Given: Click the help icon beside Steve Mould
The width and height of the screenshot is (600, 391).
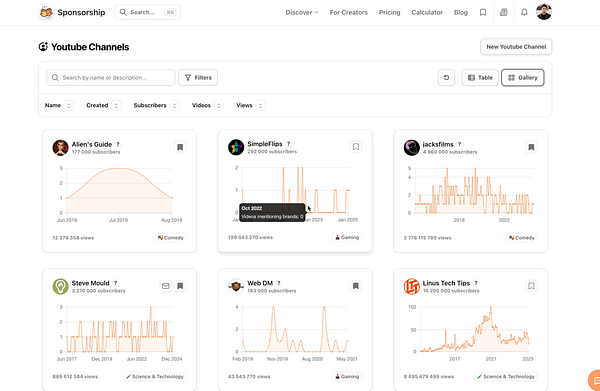Looking at the screenshot, I should click(x=116, y=283).
